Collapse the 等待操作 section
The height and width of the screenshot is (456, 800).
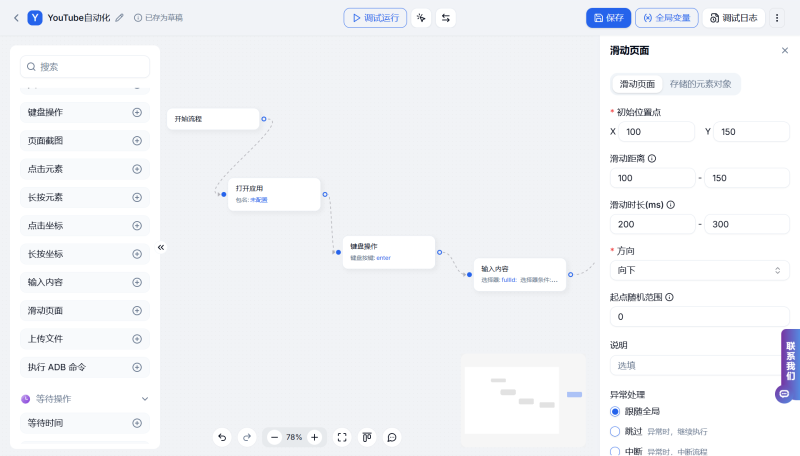144,398
